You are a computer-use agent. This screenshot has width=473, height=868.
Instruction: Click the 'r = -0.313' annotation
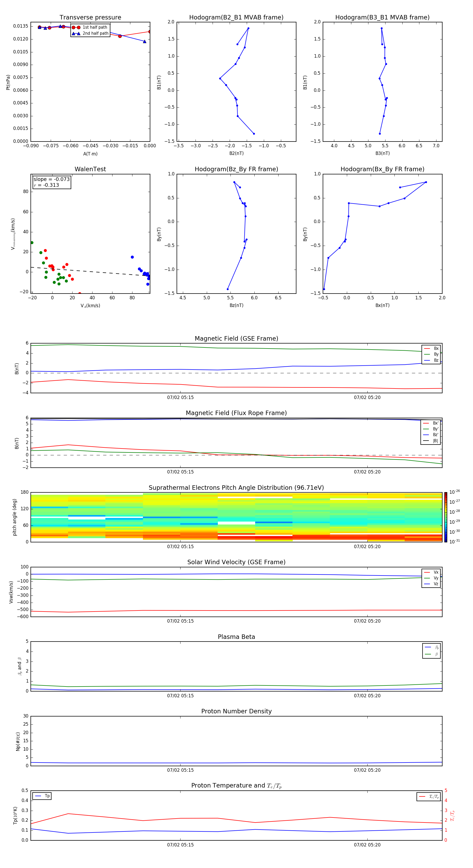[47, 185]
